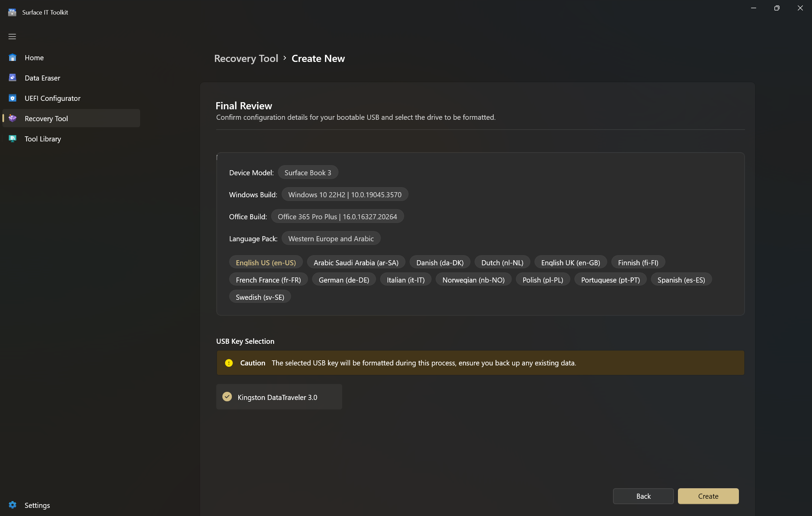Click the breadcrumb chevron separator
812x516 pixels.
point(285,58)
